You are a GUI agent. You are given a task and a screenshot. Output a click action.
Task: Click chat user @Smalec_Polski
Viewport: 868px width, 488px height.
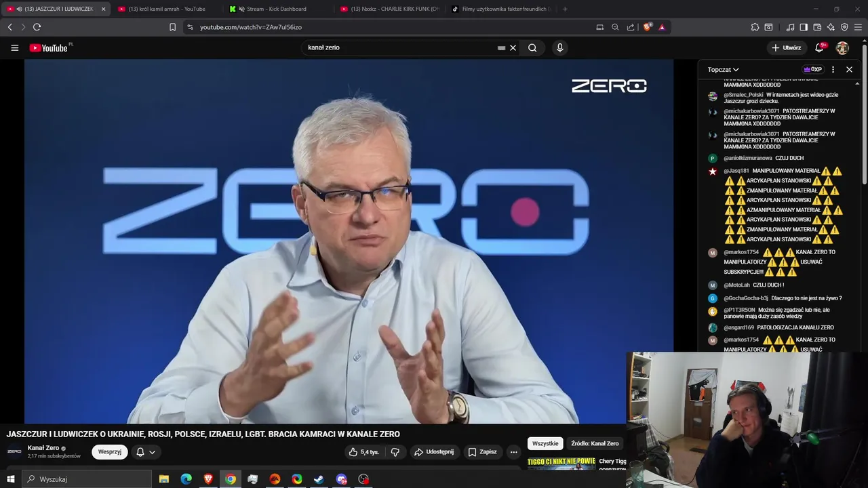coord(743,95)
